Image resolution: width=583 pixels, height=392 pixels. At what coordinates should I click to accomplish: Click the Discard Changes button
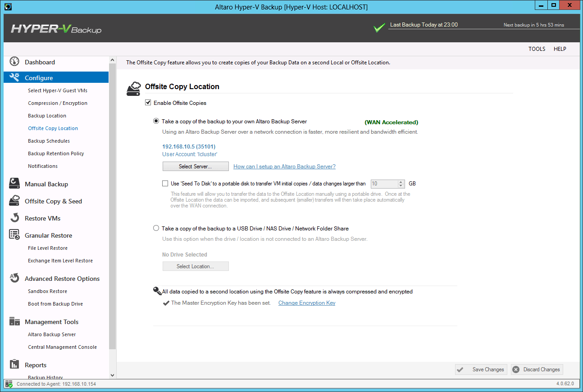(x=537, y=369)
